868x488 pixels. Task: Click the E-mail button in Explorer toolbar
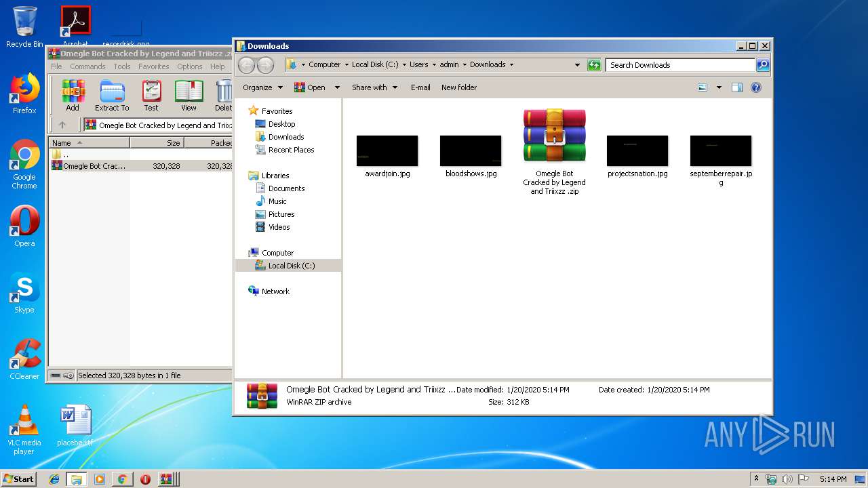(420, 87)
